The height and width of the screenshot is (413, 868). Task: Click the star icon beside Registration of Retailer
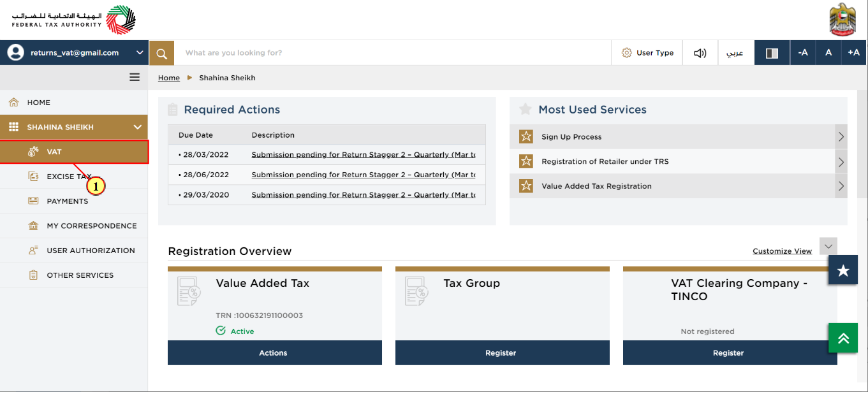click(x=526, y=161)
